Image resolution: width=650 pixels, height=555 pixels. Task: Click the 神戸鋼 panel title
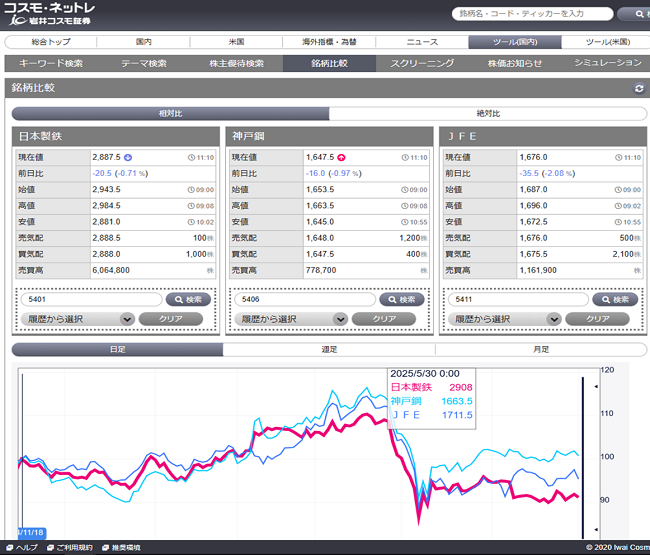pyautogui.click(x=248, y=136)
